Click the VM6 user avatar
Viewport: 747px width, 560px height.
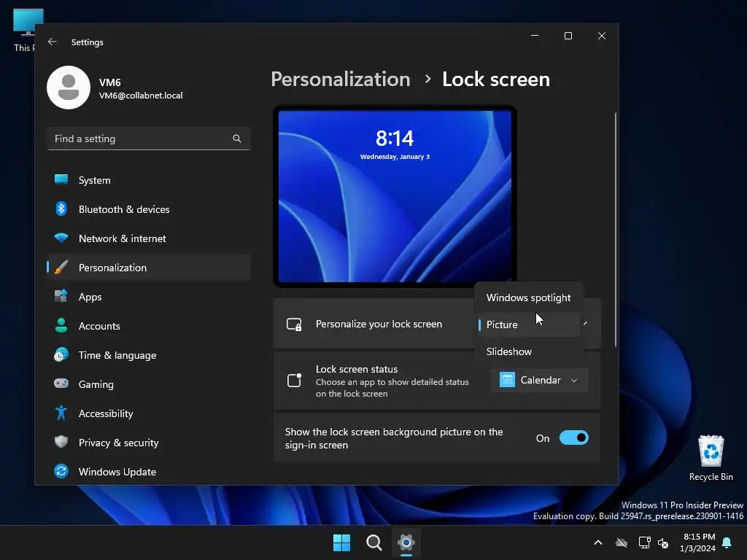click(x=69, y=87)
